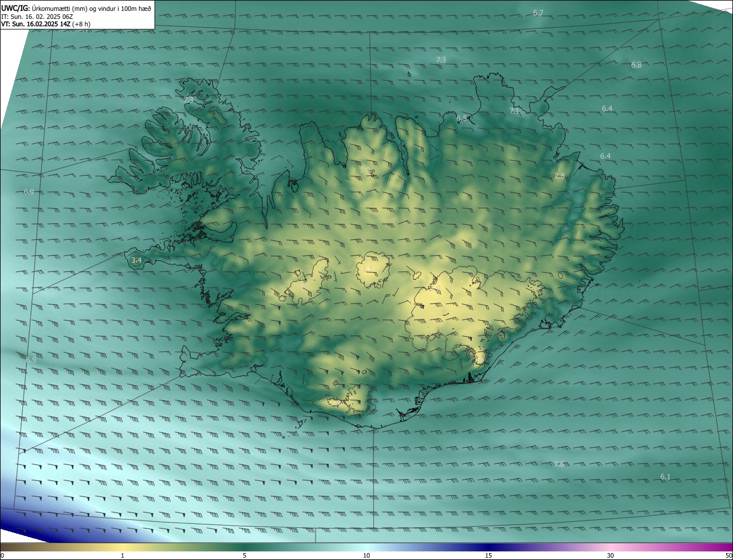Click the 7.1 value label on the map
Image resolution: width=733 pixels, height=560 pixels.
(x=514, y=111)
